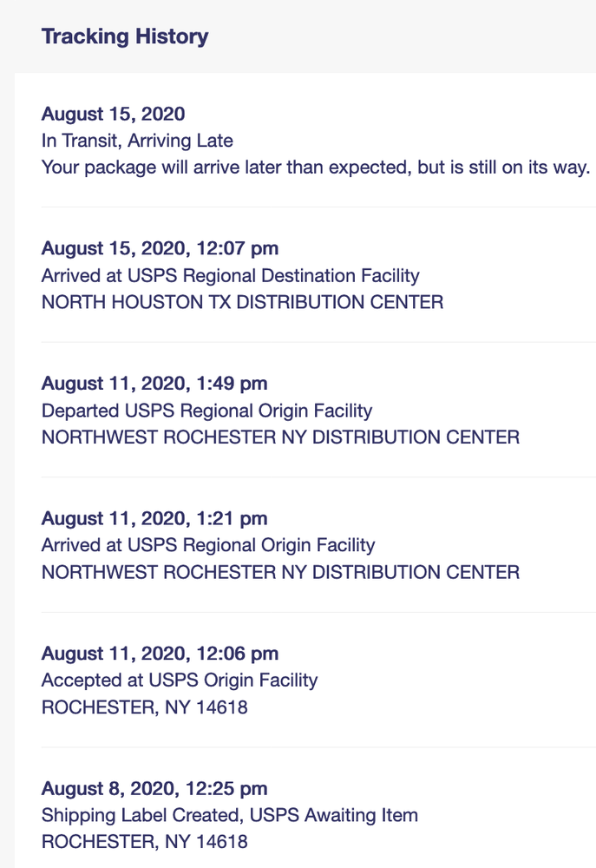Click the Northwest Rochester location under the 1:21 pm entry

(280, 572)
